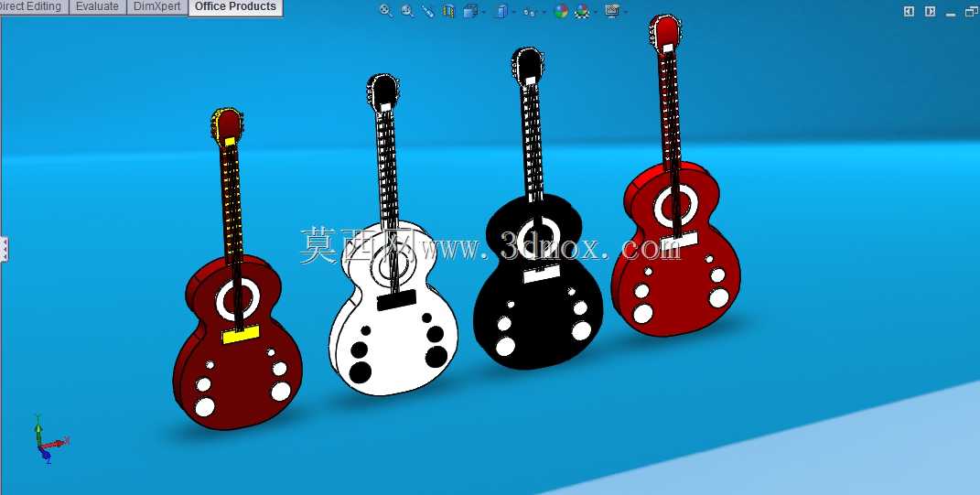Click the Zoom to Area icon
980x495 pixels.
(x=407, y=11)
